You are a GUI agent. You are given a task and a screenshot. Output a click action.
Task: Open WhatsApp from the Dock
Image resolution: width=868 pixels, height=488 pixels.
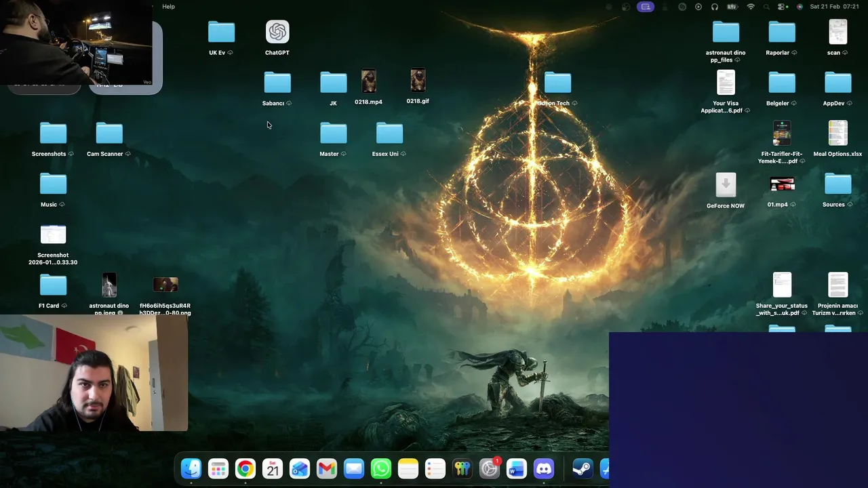click(x=381, y=468)
